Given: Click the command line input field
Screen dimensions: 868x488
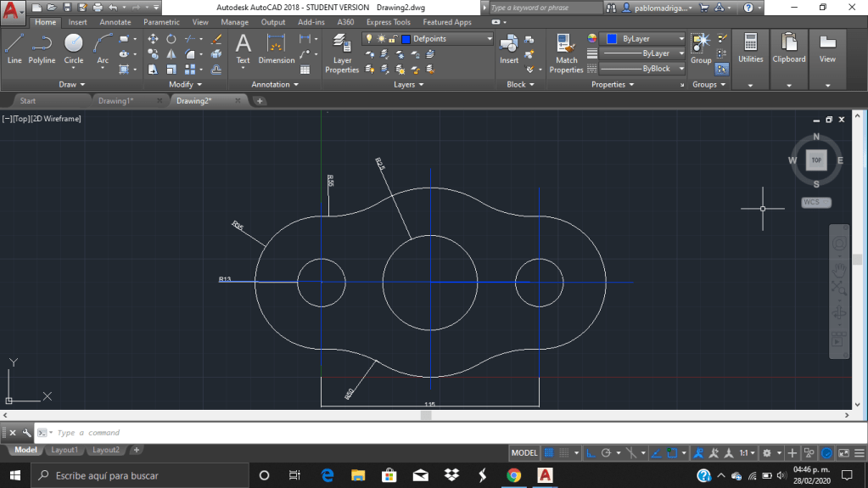Looking at the screenshot, I should click(x=255, y=433).
